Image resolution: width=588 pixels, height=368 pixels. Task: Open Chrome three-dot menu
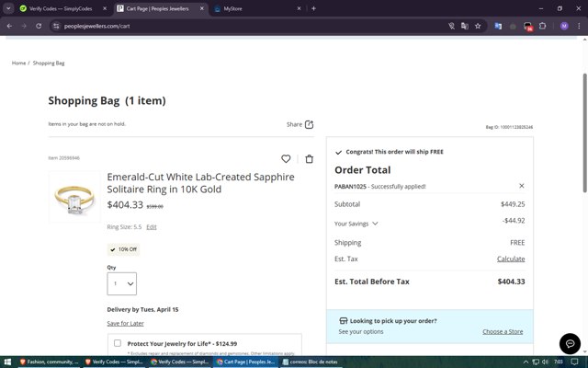579,26
